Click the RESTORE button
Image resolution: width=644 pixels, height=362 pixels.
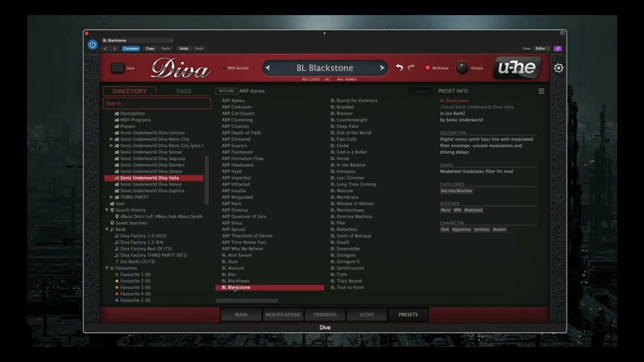click(x=226, y=91)
